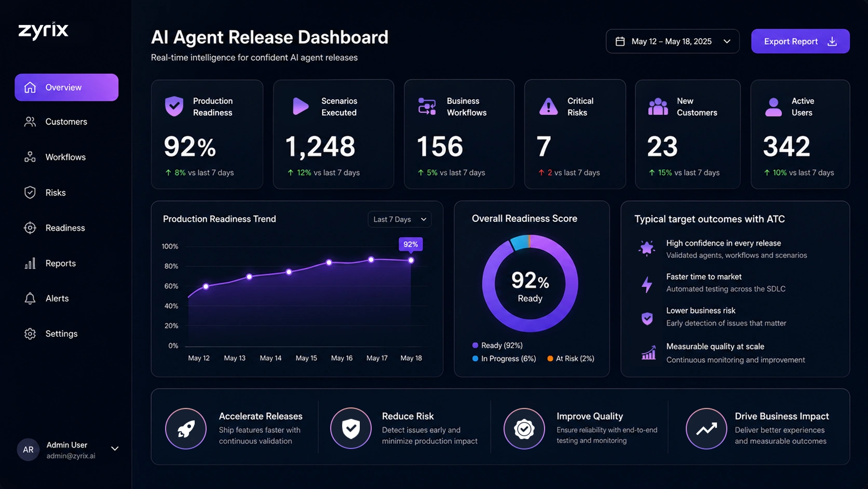This screenshot has width=868, height=489.
Task: Click the admin@zyrix.ai email text
Action: [x=71, y=456]
